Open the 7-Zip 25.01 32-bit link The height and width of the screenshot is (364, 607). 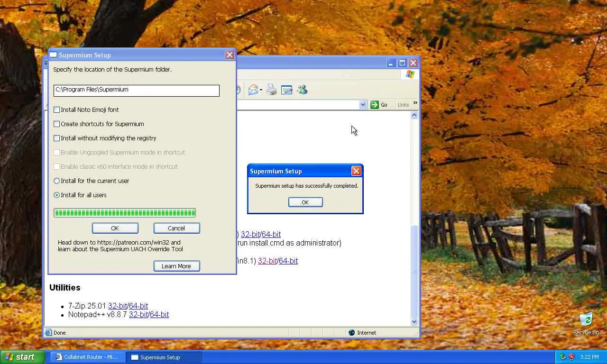118,306
